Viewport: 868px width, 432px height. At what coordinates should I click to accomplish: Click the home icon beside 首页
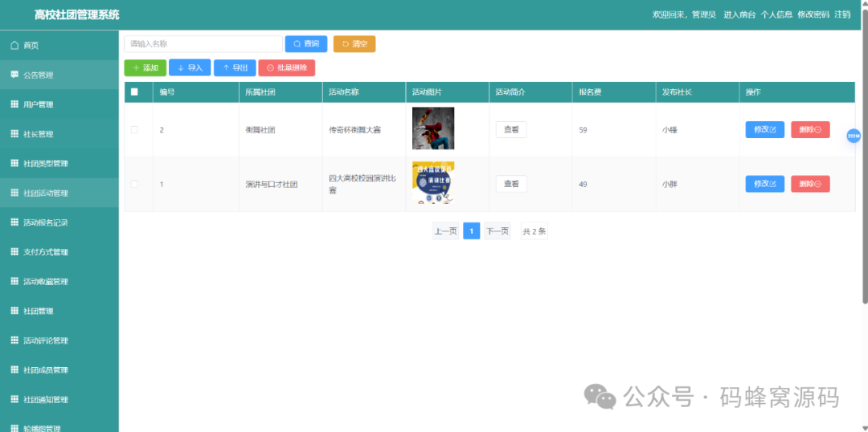point(14,45)
